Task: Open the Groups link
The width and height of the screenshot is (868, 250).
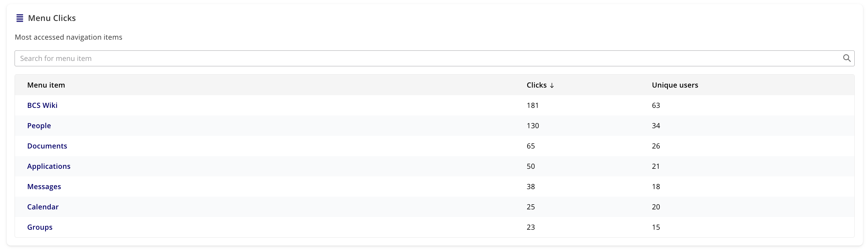Action: [40, 227]
